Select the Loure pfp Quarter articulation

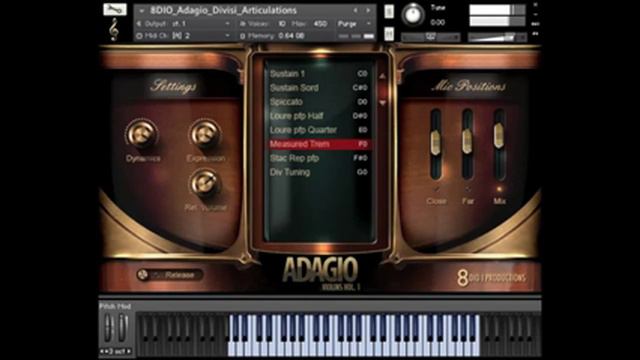(x=319, y=130)
